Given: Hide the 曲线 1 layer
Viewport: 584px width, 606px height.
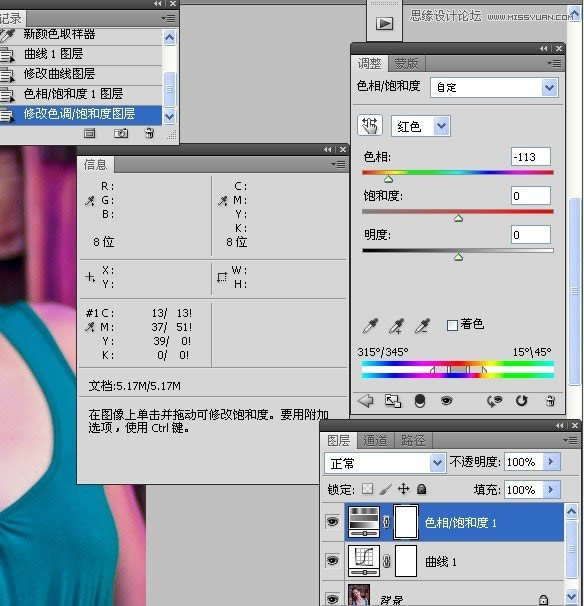Looking at the screenshot, I should pos(332,560).
